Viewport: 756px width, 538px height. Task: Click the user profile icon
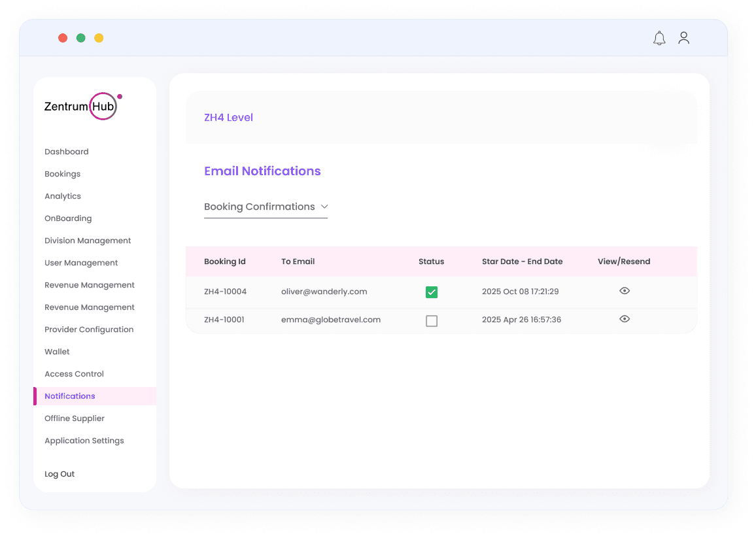(x=683, y=38)
